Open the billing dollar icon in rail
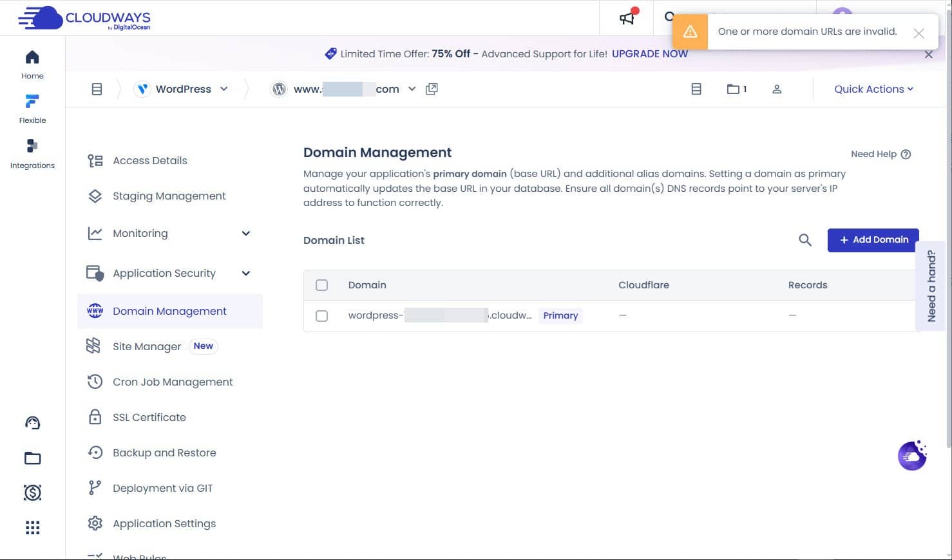The image size is (952, 560). tap(32, 492)
